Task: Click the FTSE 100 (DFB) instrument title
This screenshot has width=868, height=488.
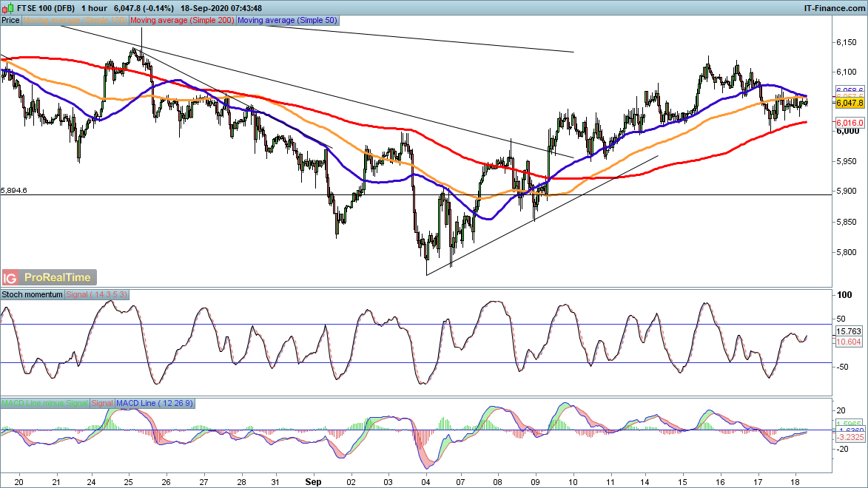Action: point(46,8)
